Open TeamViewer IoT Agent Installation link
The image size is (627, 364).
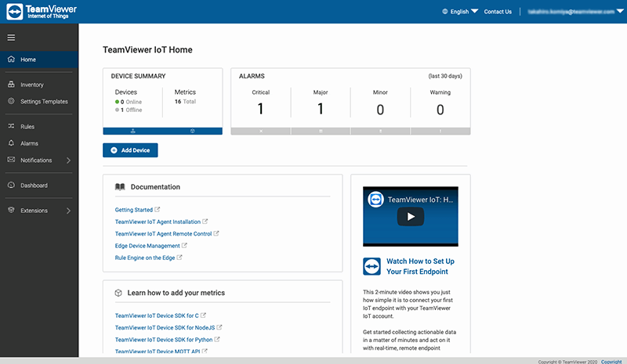coord(158,222)
